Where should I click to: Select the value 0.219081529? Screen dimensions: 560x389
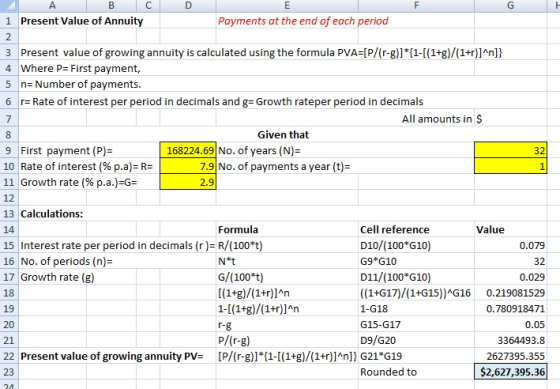pyautogui.click(x=515, y=293)
